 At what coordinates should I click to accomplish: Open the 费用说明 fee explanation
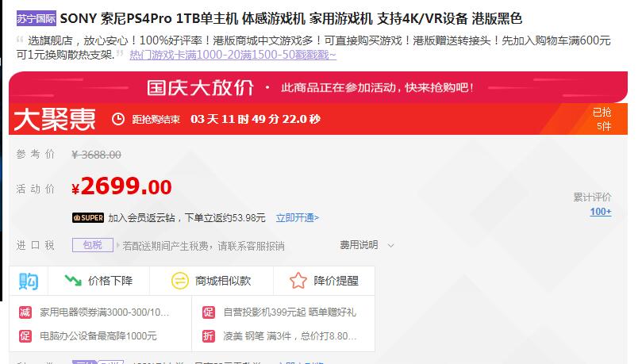359,245
